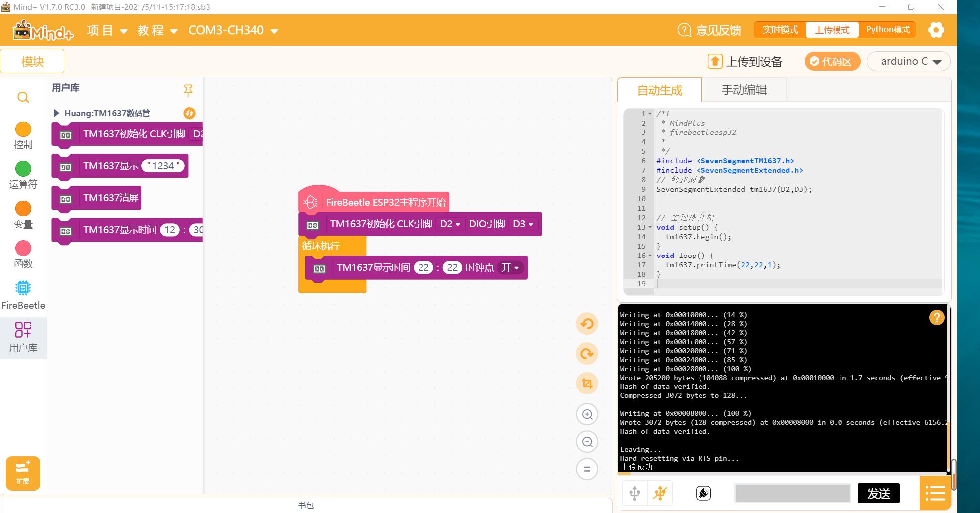The image size is (980, 513).
Task: Open the DIO pin D3 dropdown
Action: [523, 224]
